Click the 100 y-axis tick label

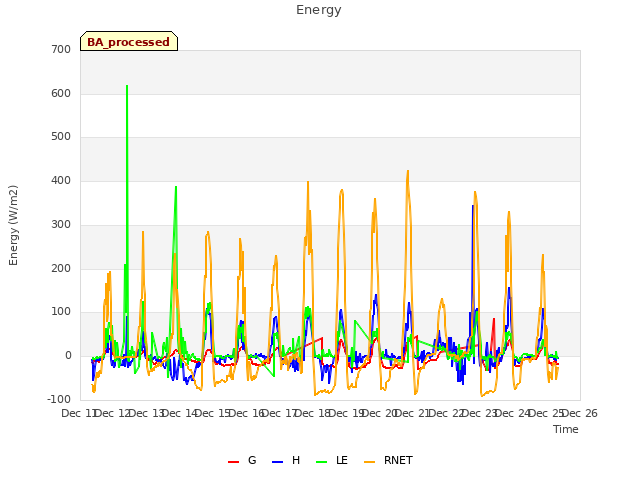(61, 312)
